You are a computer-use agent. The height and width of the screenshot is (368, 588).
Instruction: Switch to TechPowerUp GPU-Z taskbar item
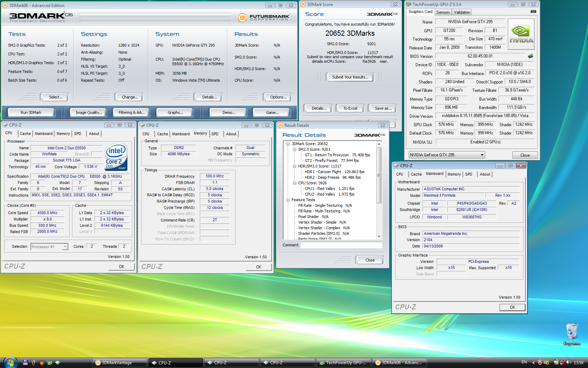344,363
